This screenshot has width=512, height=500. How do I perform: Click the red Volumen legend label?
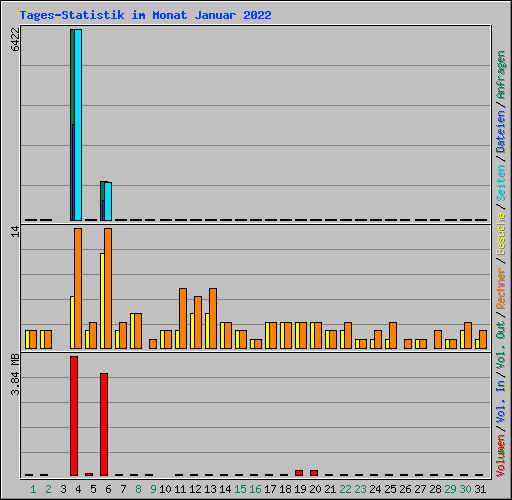tap(501, 456)
